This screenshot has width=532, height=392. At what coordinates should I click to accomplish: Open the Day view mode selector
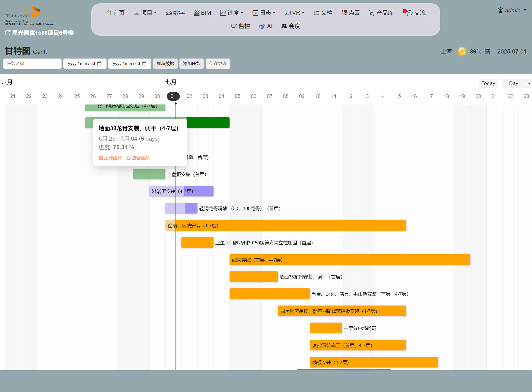(516, 83)
